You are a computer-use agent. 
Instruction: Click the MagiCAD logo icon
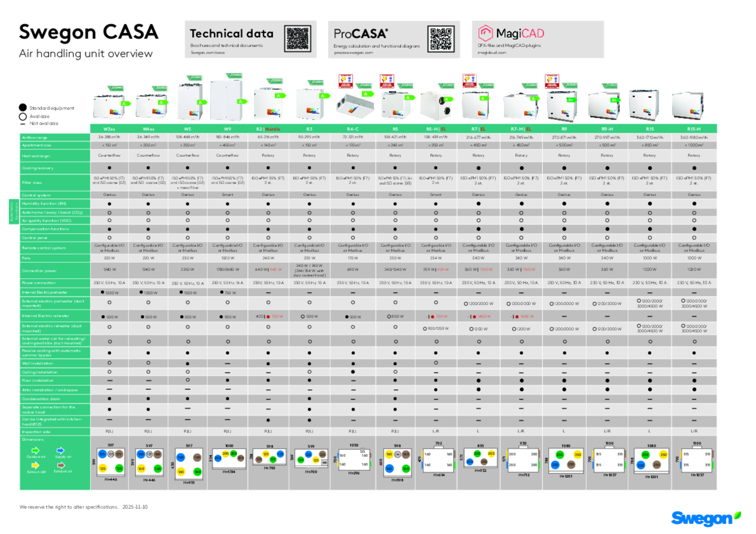click(x=485, y=33)
